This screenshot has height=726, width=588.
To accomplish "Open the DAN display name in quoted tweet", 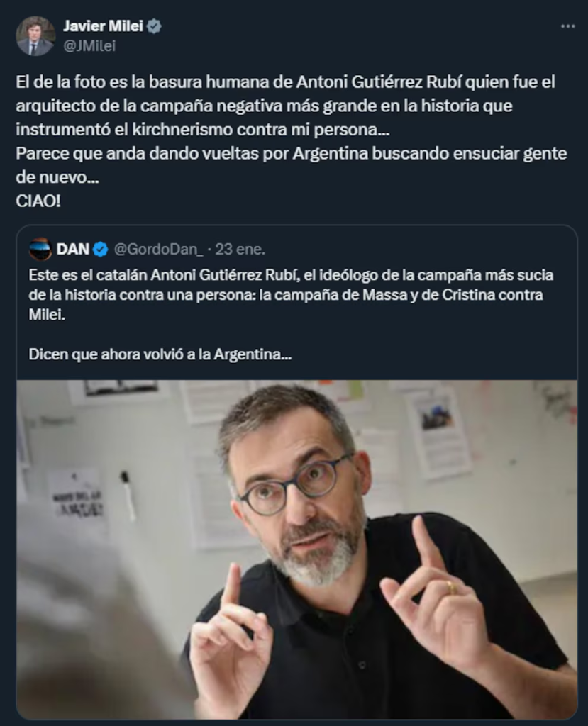I will tap(73, 249).
